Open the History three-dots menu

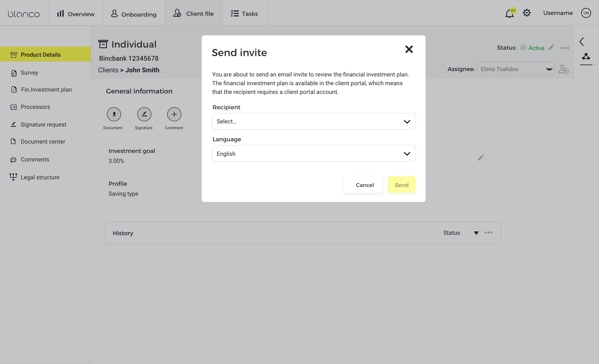[488, 233]
